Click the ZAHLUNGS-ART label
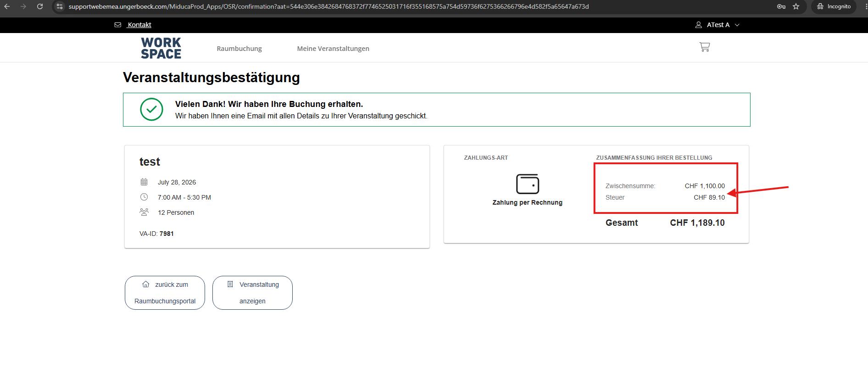Viewport: 868px width, 374px height. 486,158
